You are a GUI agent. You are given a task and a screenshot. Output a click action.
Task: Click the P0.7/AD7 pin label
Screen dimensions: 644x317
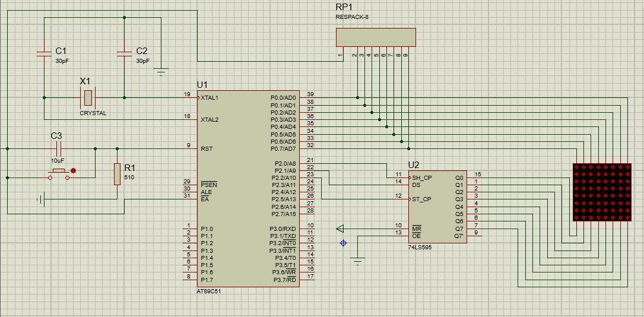pyautogui.click(x=283, y=148)
